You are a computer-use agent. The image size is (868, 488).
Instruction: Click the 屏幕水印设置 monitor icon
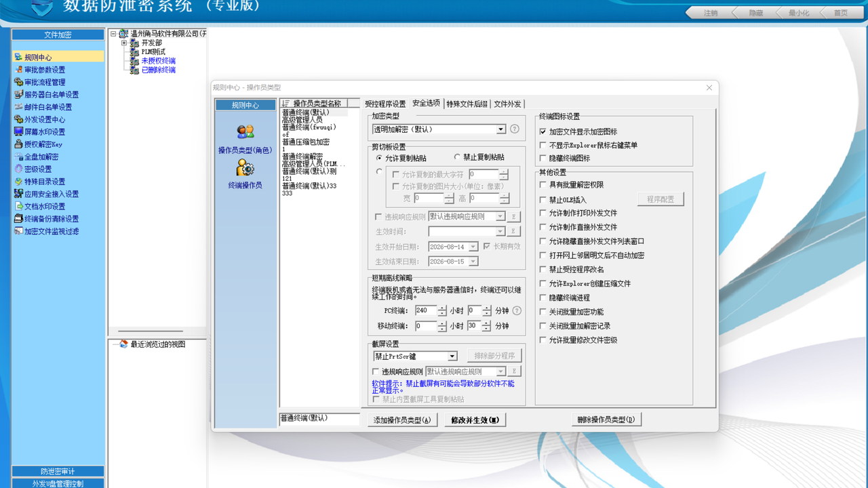pos(18,132)
